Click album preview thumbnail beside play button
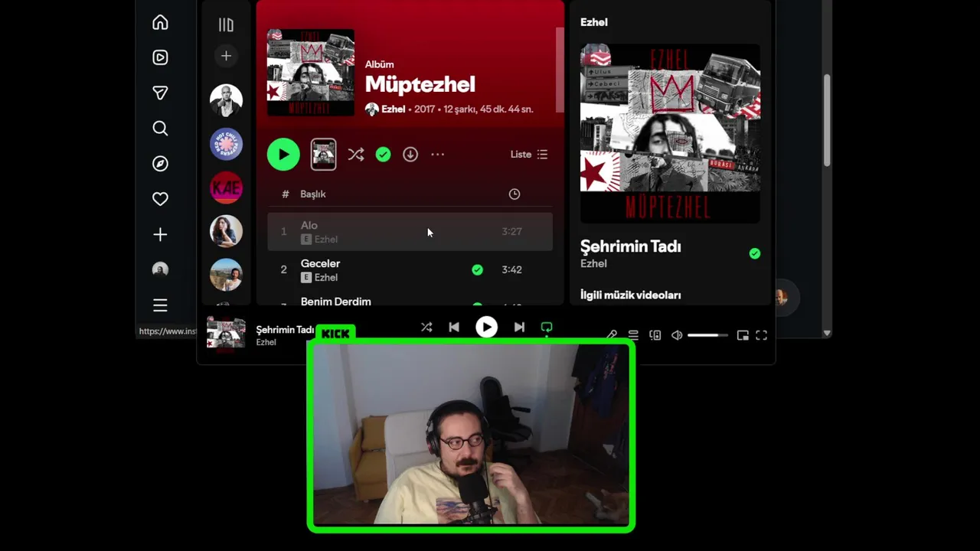This screenshot has width=980, height=551. [x=323, y=155]
